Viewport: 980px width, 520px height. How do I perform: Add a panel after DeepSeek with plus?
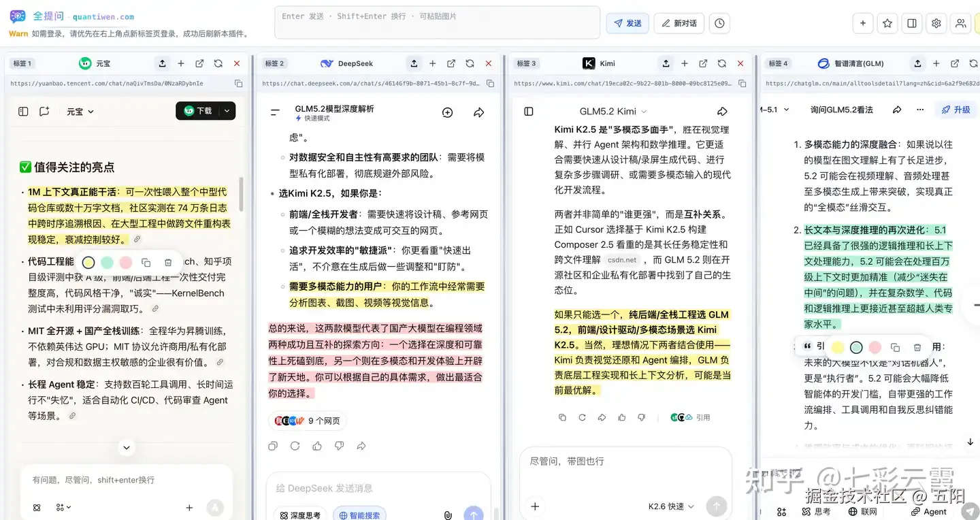coord(432,63)
